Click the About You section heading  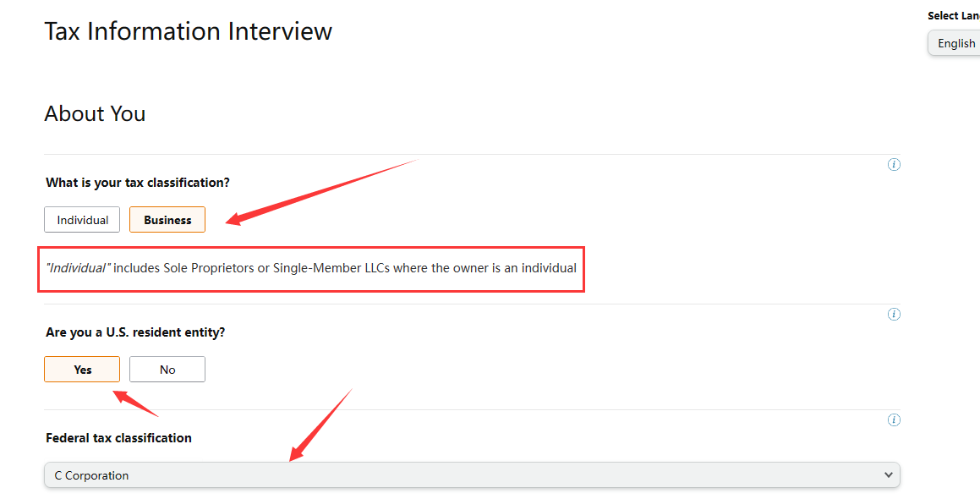click(95, 113)
